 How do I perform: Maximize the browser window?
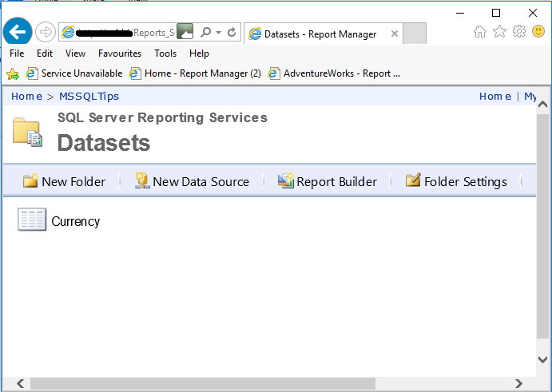496,13
